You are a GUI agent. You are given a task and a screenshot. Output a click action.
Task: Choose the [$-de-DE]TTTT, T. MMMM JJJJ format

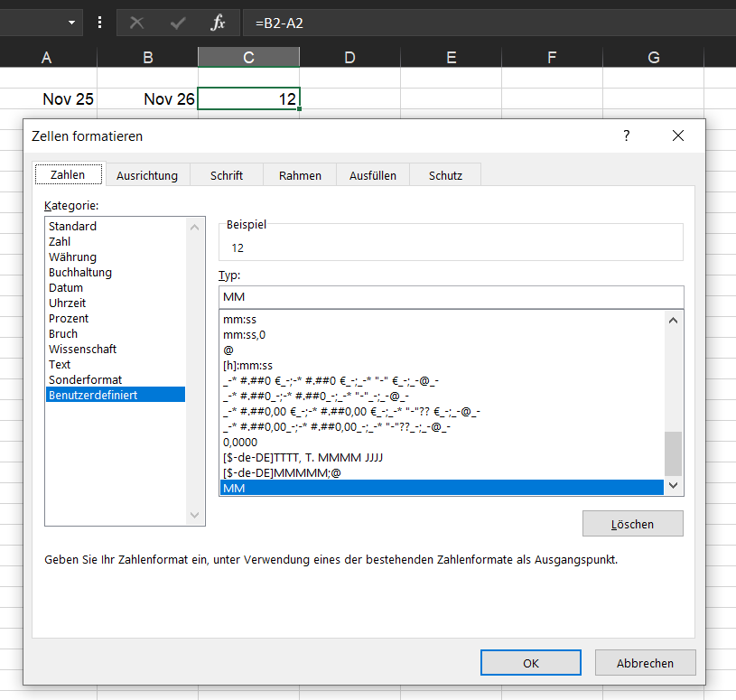[x=442, y=457]
